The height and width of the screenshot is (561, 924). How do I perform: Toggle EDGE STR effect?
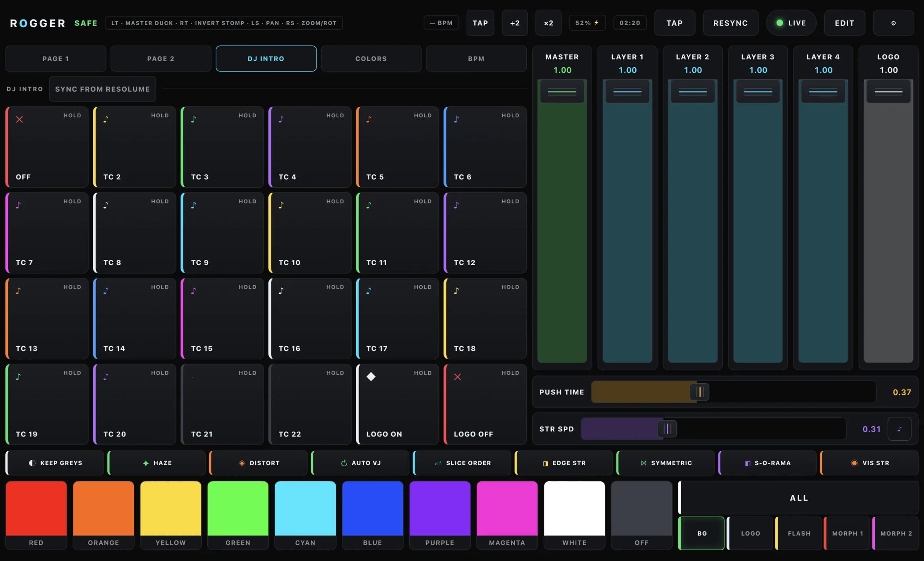click(x=564, y=463)
